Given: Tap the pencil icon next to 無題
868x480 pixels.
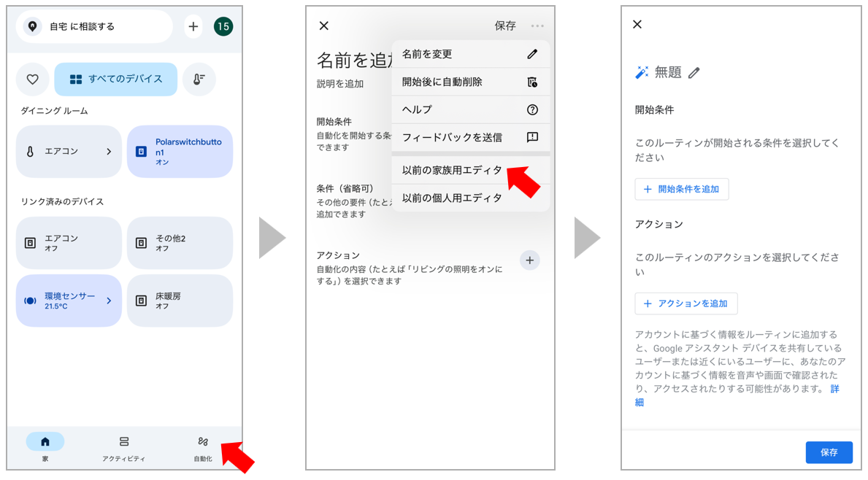Looking at the screenshot, I should (x=694, y=72).
